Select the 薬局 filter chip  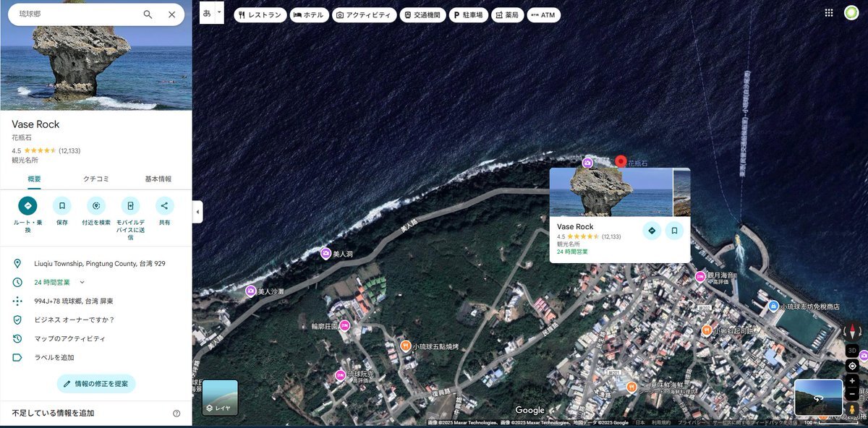pos(508,14)
